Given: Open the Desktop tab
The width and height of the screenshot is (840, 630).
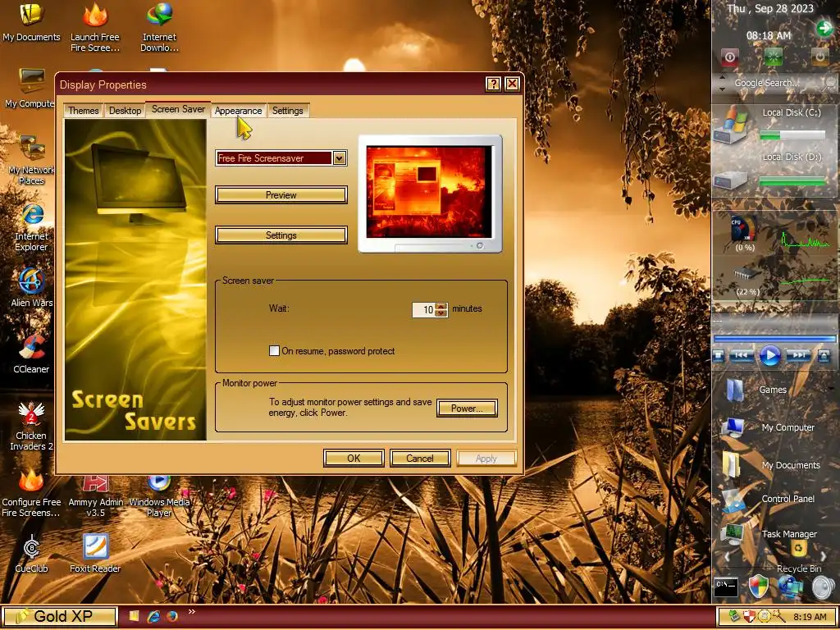Looking at the screenshot, I should coord(125,111).
